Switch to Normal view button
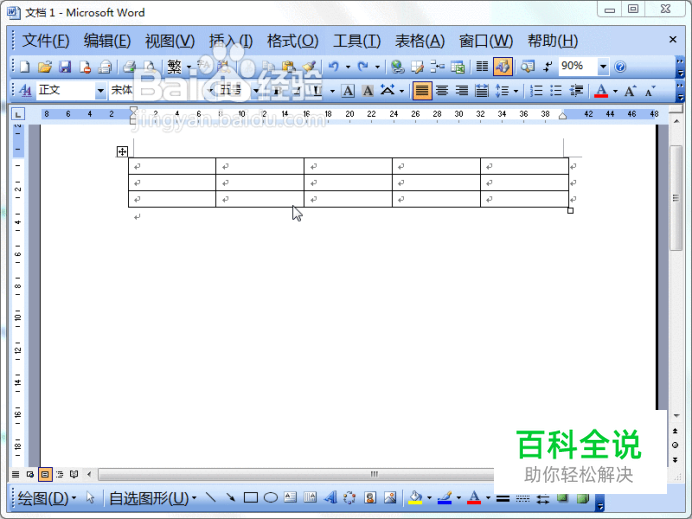 point(15,474)
